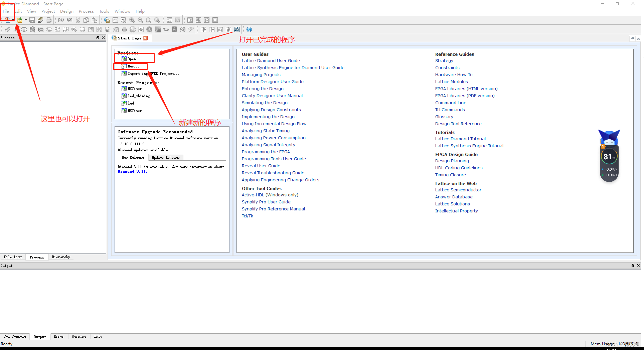The height and width of the screenshot is (350, 644).
Task: Open recent project named led
Action: (x=128, y=103)
